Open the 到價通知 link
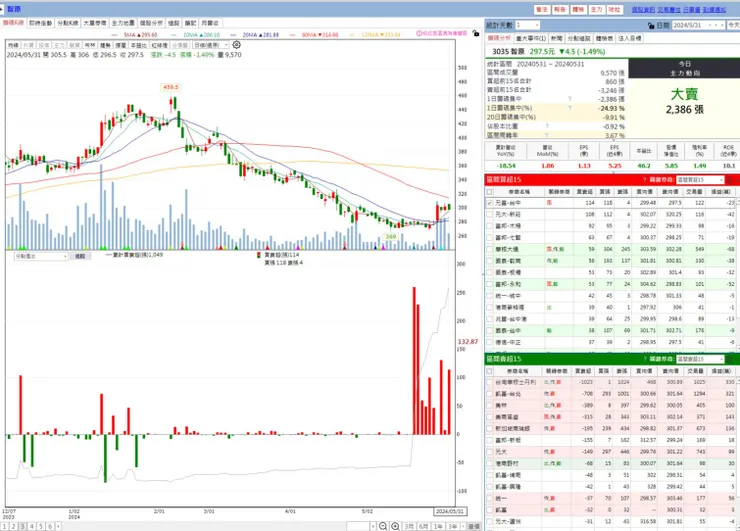 pyautogui.click(x=714, y=9)
